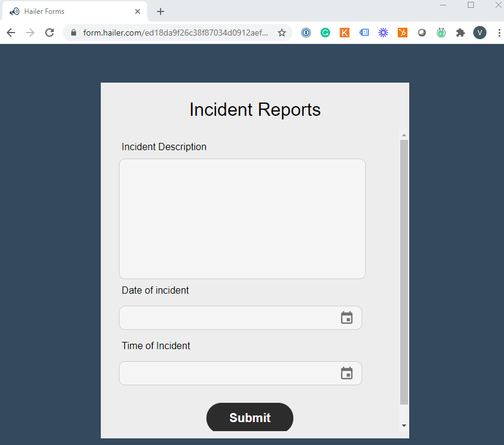Click the Date of incident label
504x445 pixels.
point(155,290)
